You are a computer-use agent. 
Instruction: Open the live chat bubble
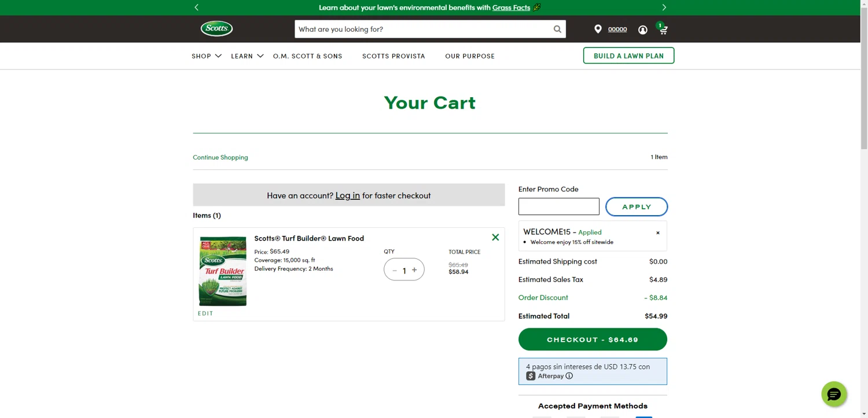(834, 394)
